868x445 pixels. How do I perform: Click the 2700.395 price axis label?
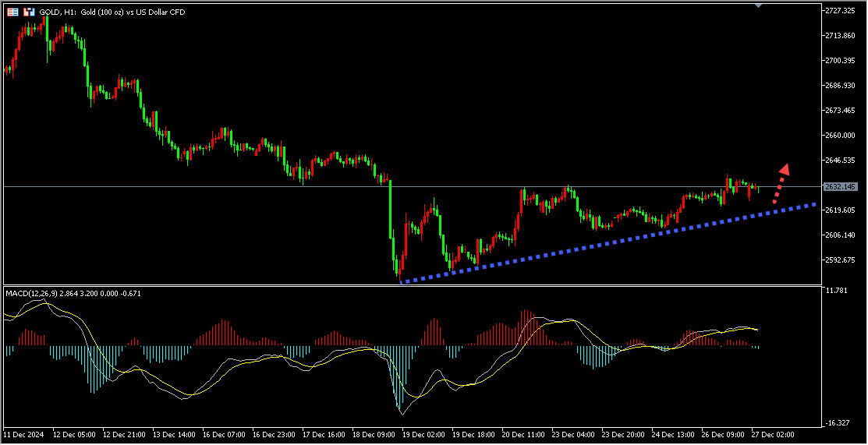point(841,61)
